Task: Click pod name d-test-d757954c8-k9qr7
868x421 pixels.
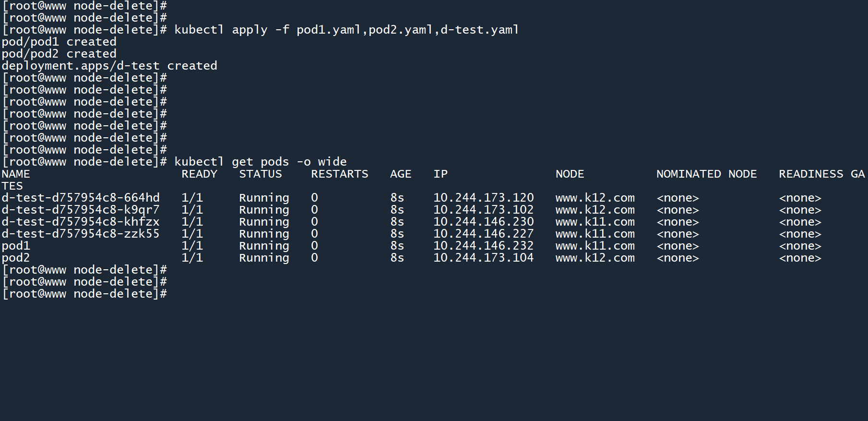Action: (80, 210)
